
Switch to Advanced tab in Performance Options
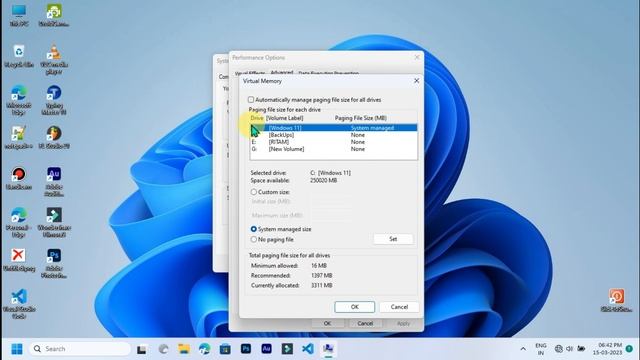coord(282,73)
